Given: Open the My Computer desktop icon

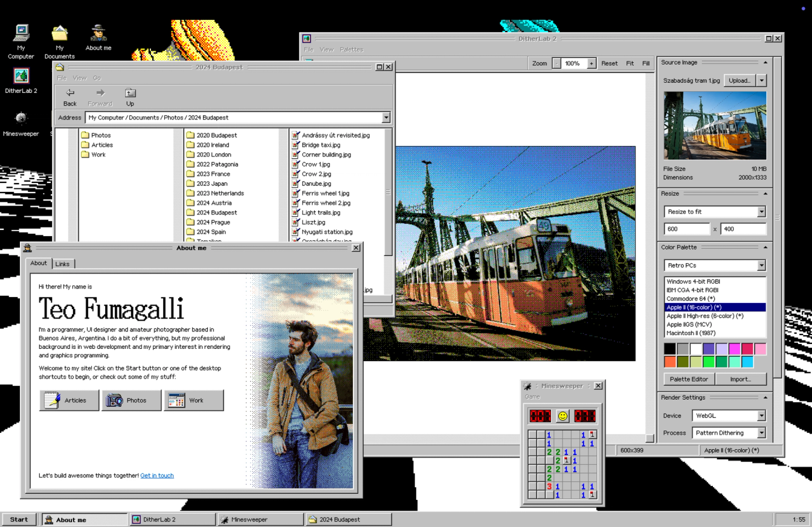Looking at the screenshot, I should tap(21, 34).
